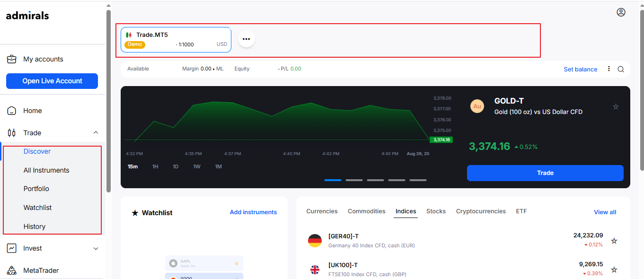Select the 1W chart timeframe
This screenshot has width=644, height=279.
click(x=197, y=166)
